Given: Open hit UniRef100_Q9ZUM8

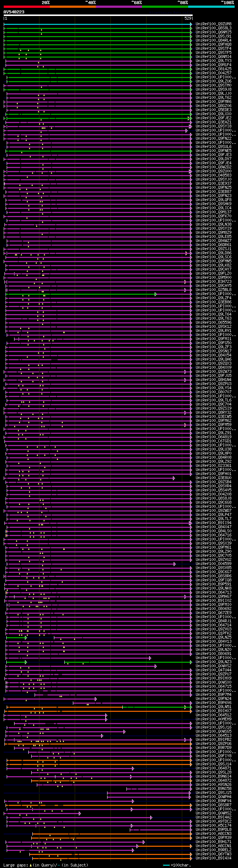Looking at the screenshot, I should coord(213,24).
